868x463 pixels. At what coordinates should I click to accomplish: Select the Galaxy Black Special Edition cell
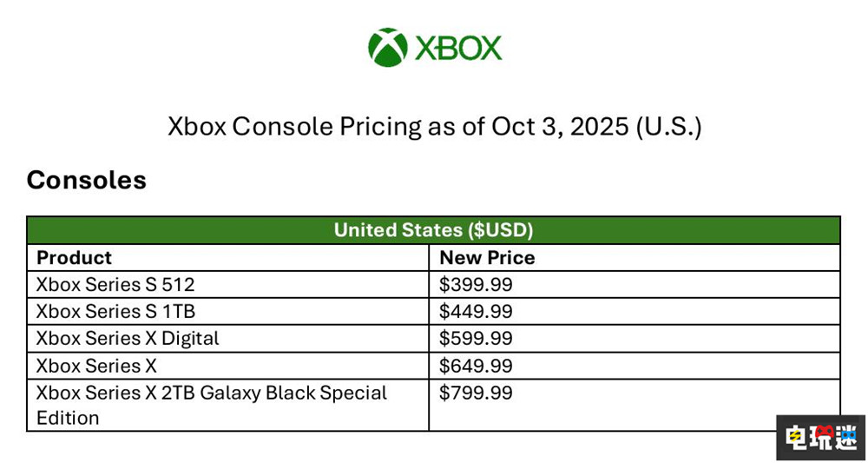[x=211, y=405]
